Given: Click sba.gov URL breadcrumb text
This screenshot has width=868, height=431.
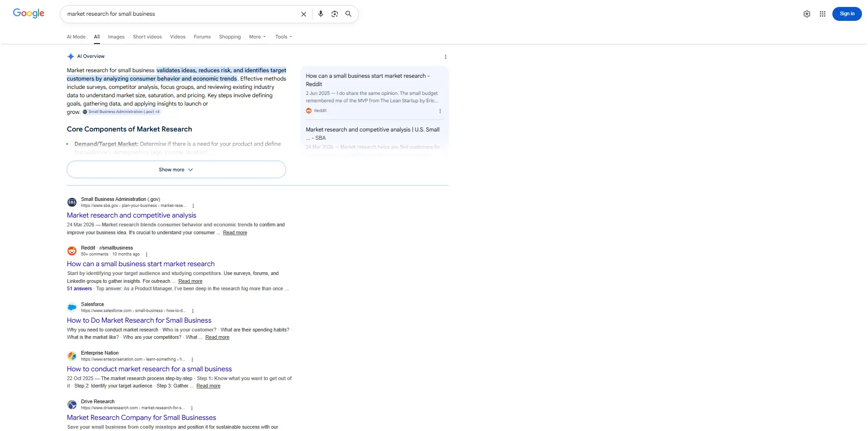Looking at the screenshot, I should (x=133, y=206).
